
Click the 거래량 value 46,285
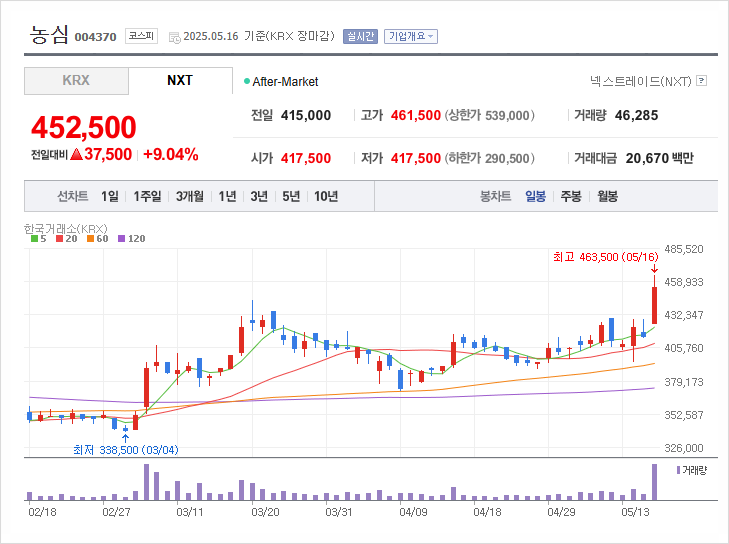[636, 115]
